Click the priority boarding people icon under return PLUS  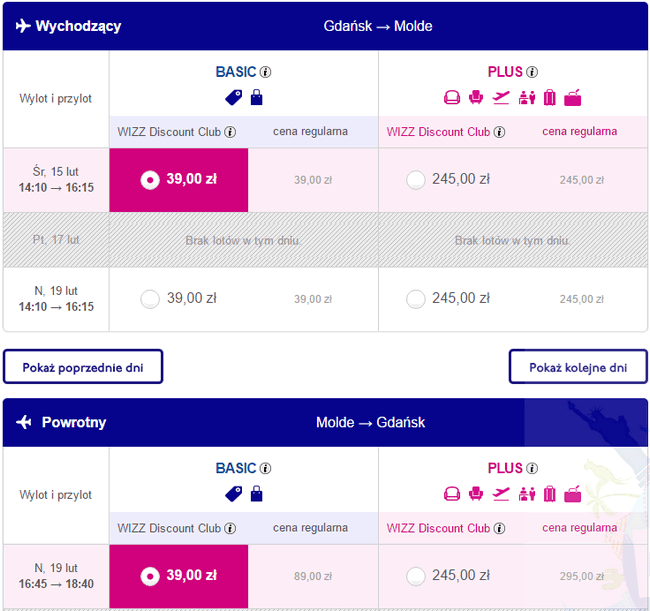tap(526, 494)
